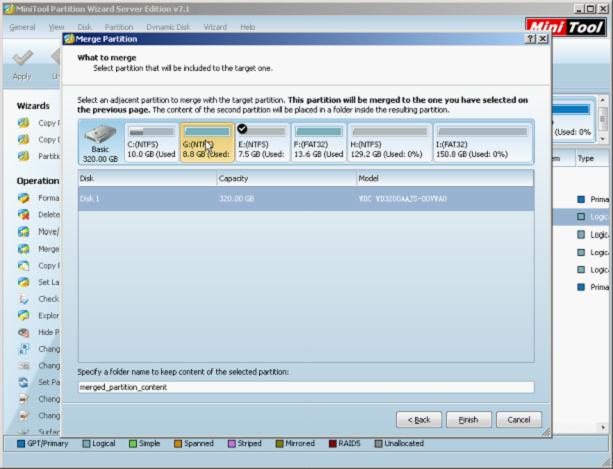Select the G:(NTFS) 8.8 GB partition
The width and height of the screenshot is (613, 469).
(x=207, y=143)
